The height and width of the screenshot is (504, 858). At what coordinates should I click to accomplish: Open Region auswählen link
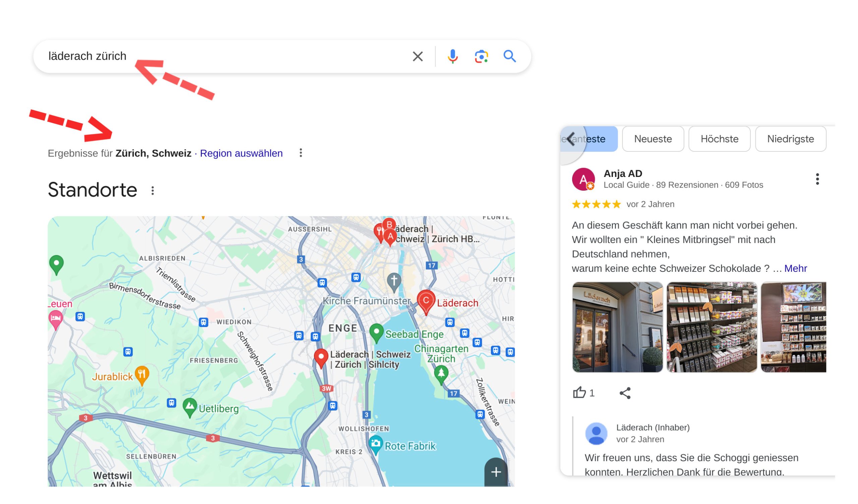tap(241, 153)
